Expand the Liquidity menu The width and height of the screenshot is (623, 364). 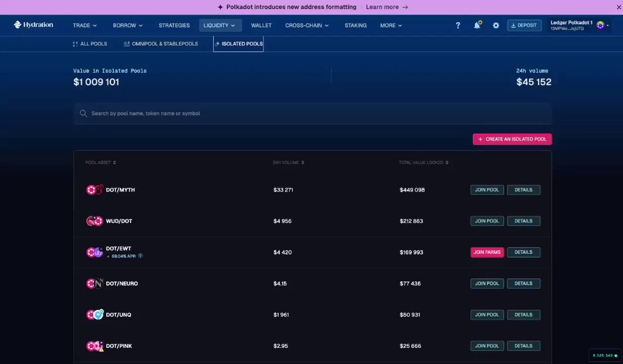point(220,25)
